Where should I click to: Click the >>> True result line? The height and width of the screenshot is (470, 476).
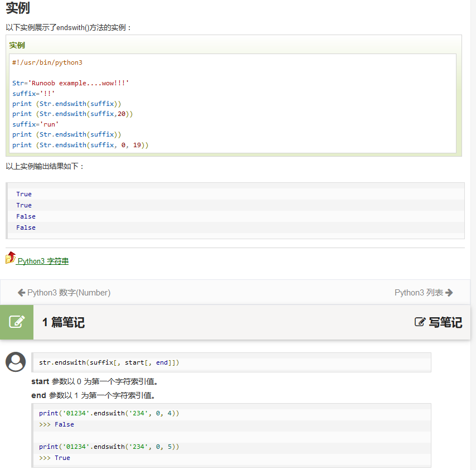(x=55, y=458)
